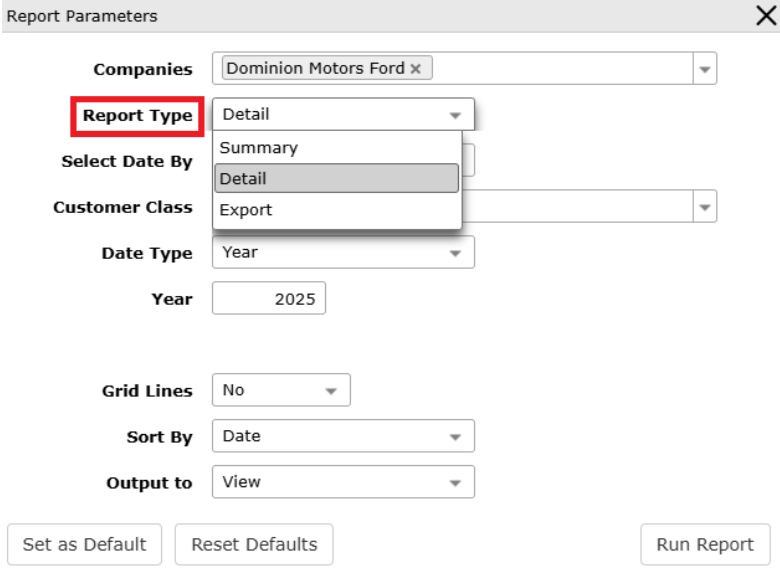Image resolution: width=780 pixels, height=574 pixels.
Task: Close the Report Parameters dialog
Action: coord(766,15)
